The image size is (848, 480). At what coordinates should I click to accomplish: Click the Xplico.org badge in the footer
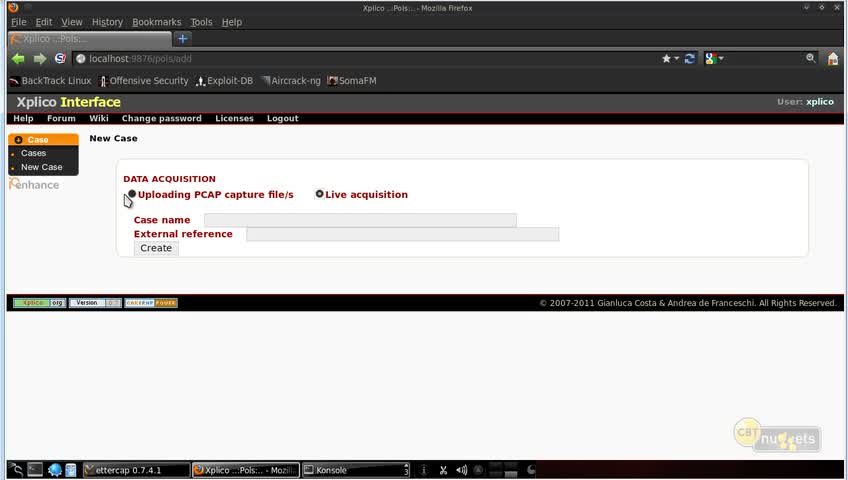(39, 303)
